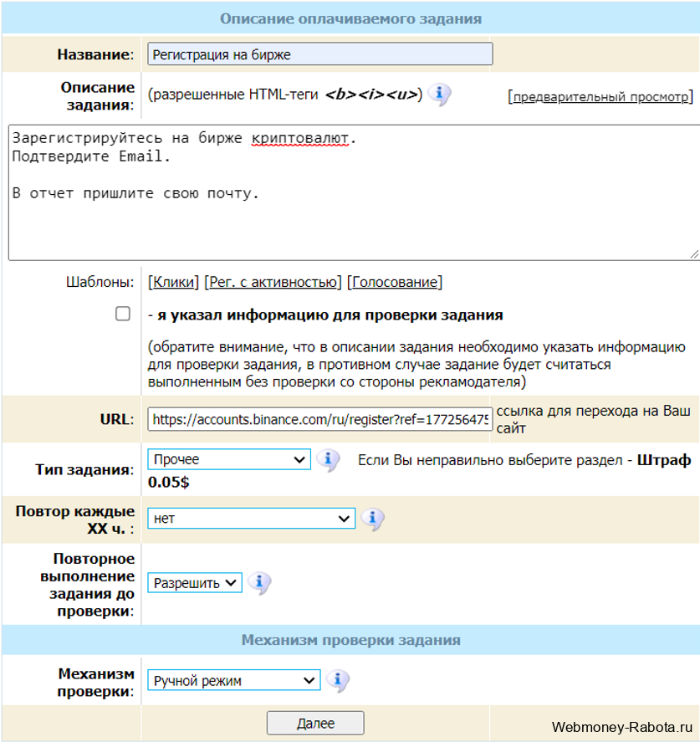Click textarea resize handle at bottom-right corner

[693, 254]
